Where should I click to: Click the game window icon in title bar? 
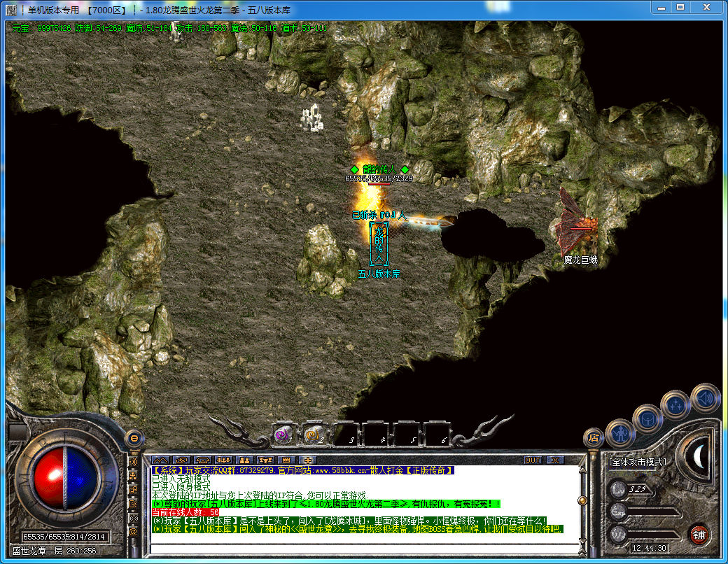click(x=11, y=10)
